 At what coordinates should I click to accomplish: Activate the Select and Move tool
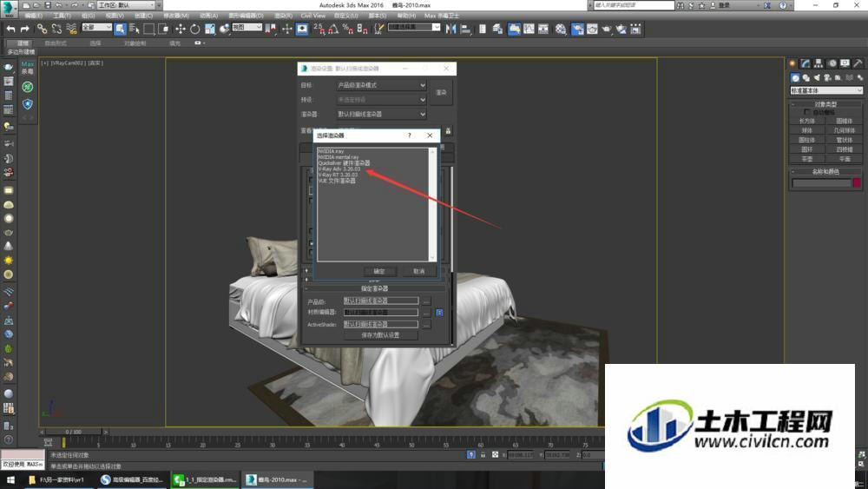[x=180, y=29]
